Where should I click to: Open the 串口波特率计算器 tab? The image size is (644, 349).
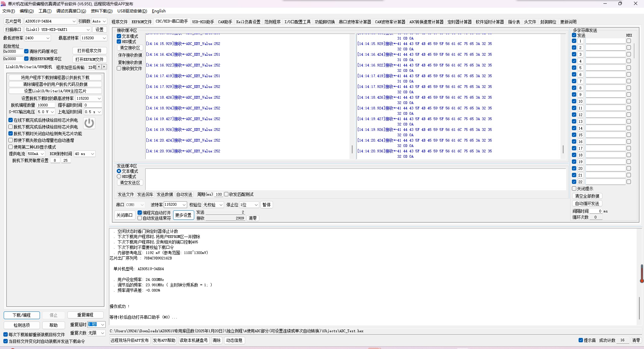click(x=355, y=22)
